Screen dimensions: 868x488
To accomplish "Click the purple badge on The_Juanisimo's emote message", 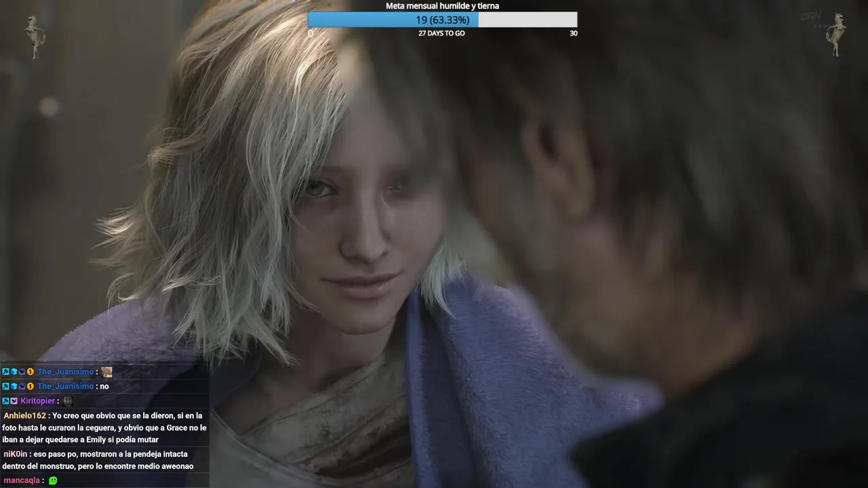I will coord(22,371).
